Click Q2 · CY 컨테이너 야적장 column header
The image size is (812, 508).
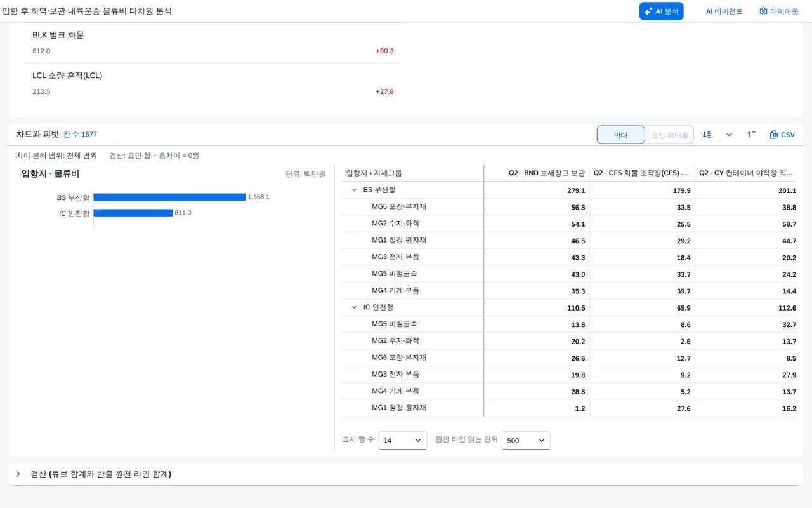click(x=745, y=173)
